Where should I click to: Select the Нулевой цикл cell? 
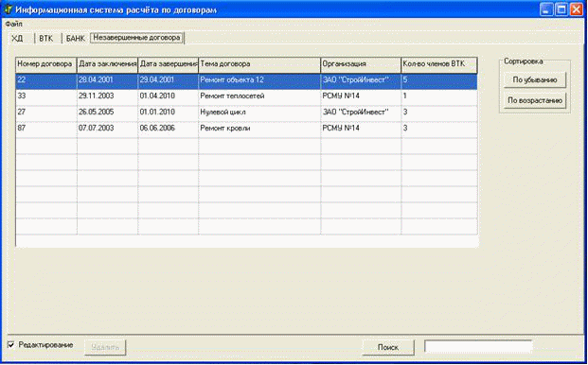(259, 113)
